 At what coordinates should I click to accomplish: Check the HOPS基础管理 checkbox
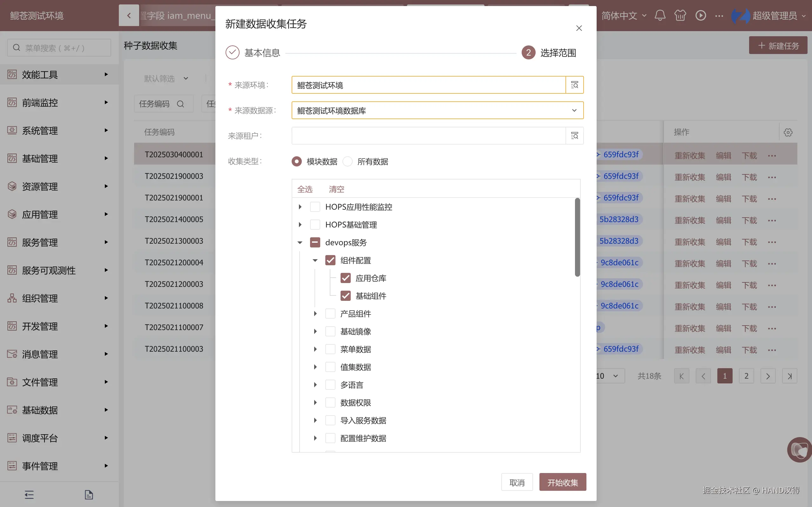[x=315, y=225]
